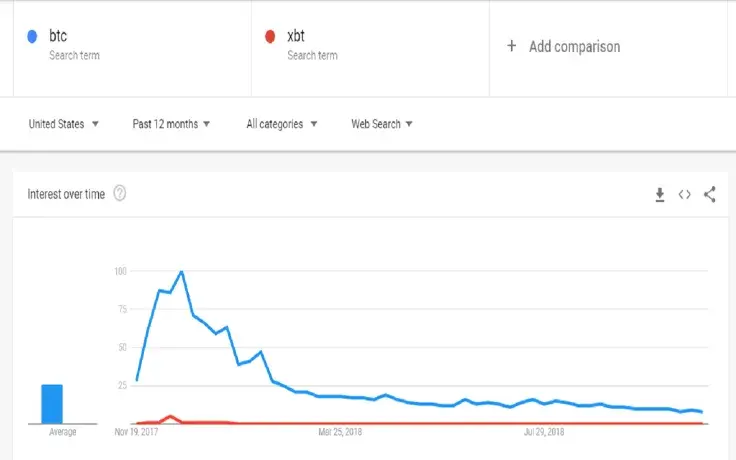Click the Jul 29, 2018 axis label
The image size is (736, 460).
tap(545, 433)
